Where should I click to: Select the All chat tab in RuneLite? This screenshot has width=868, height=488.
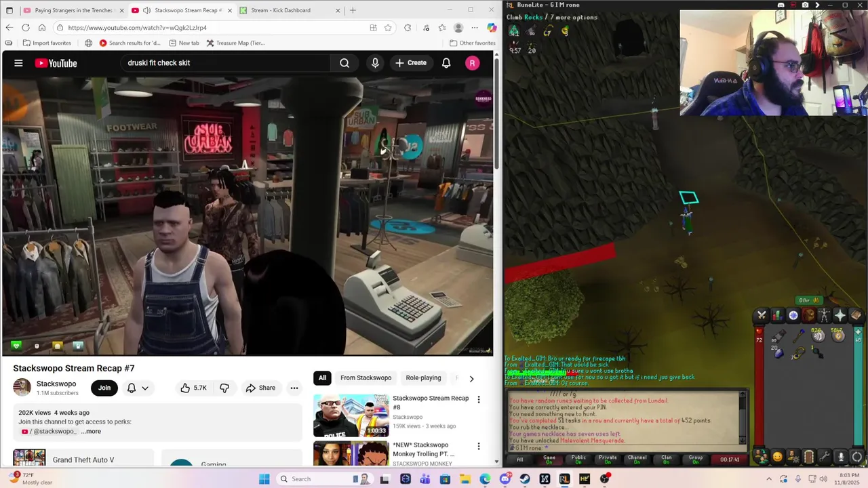(519, 459)
